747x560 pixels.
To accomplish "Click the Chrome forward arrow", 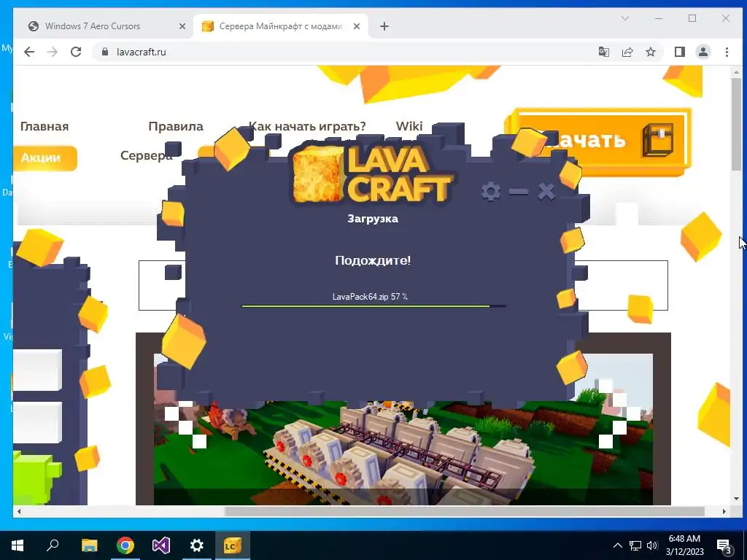I will pos(53,52).
